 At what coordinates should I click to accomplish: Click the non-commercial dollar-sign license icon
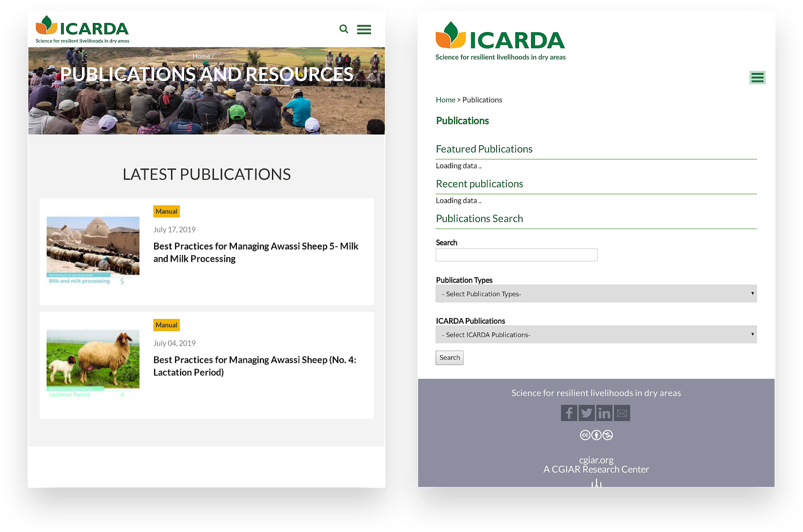click(x=607, y=435)
